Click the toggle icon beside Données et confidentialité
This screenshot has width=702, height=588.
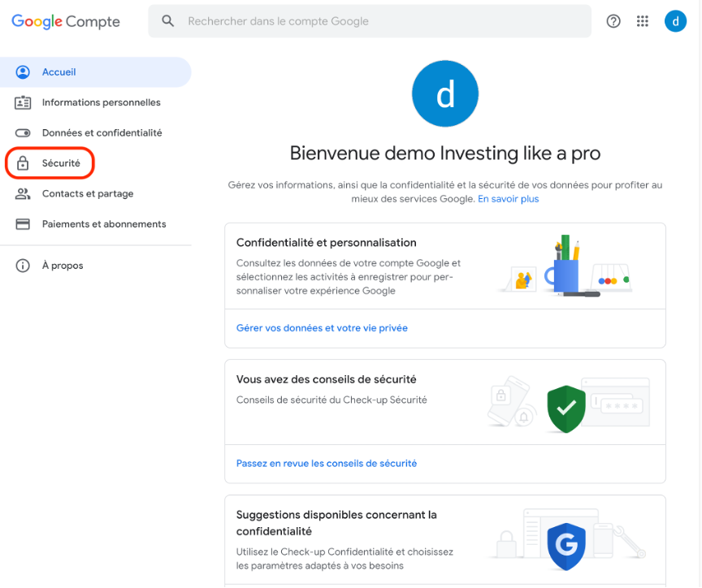click(x=23, y=133)
